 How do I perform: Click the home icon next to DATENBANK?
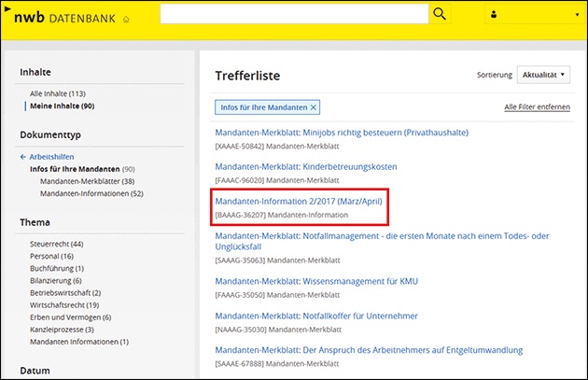(127, 19)
